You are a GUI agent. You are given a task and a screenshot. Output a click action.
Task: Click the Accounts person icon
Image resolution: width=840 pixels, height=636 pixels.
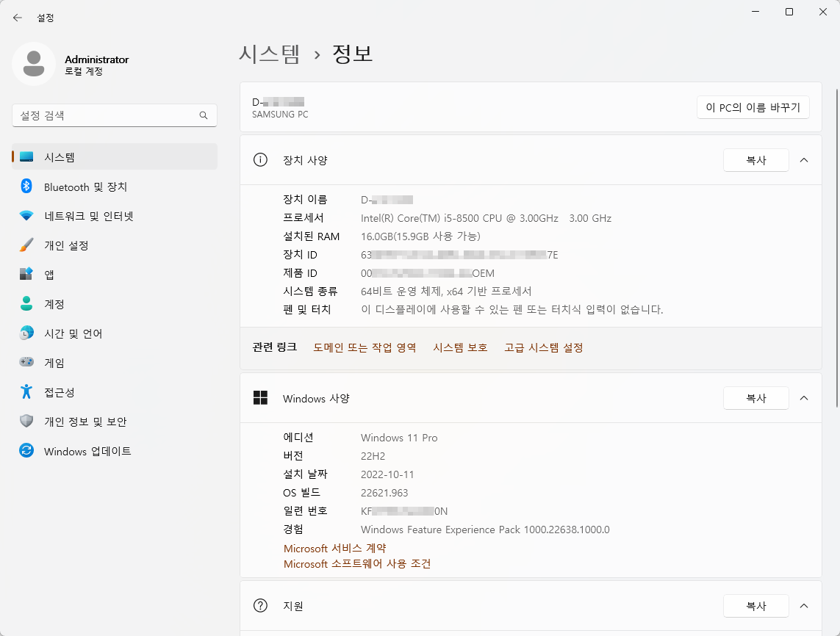(26, 303)
